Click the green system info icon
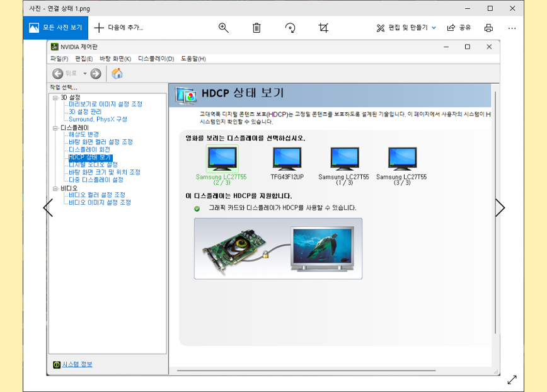This screenshot has height=392, width=547. 57,365
